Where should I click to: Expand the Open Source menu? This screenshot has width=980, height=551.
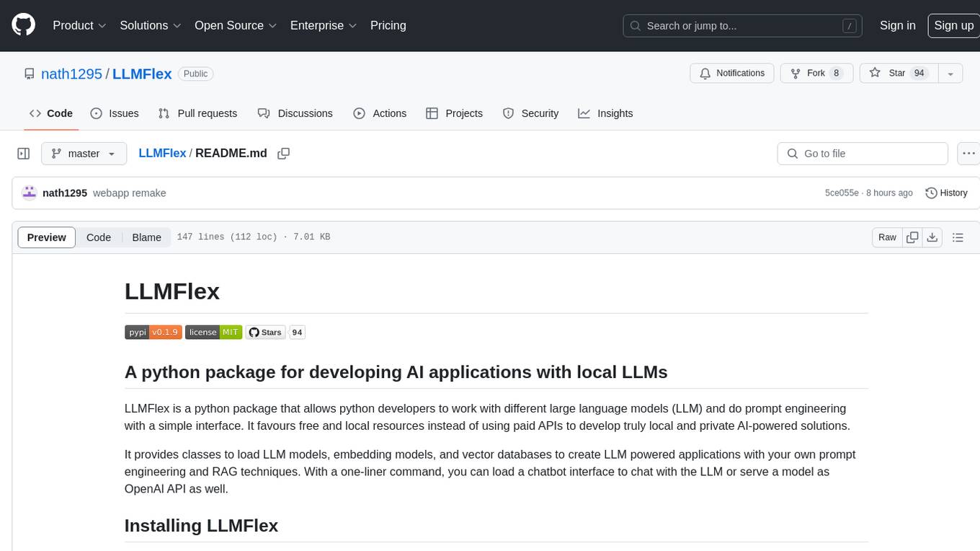pos(236,25)
